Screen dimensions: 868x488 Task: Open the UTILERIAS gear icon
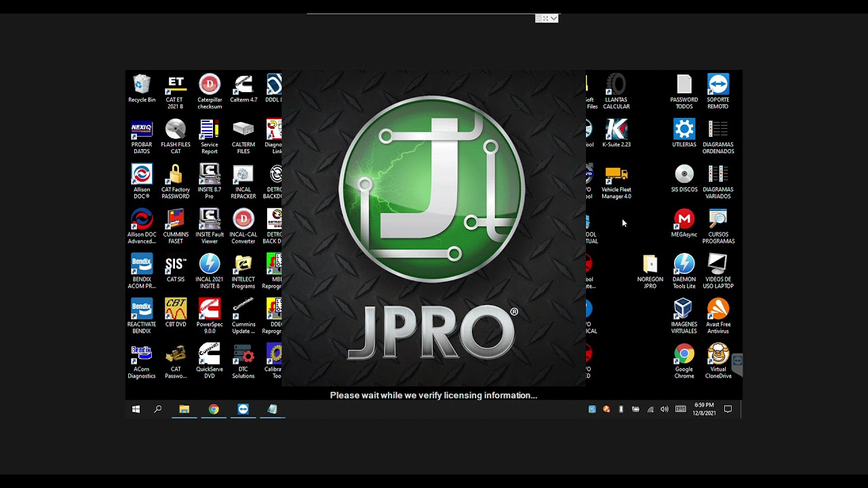(x=684, y=134)
